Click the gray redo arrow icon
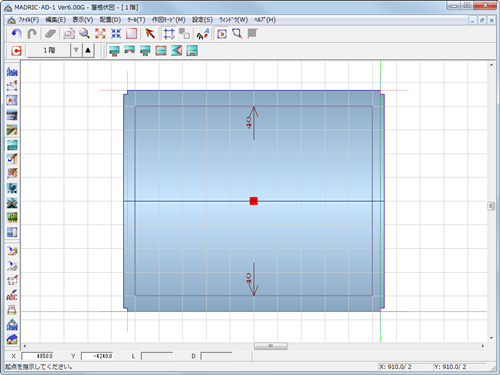This screenshot has width=500, height=375. [32, 34]
